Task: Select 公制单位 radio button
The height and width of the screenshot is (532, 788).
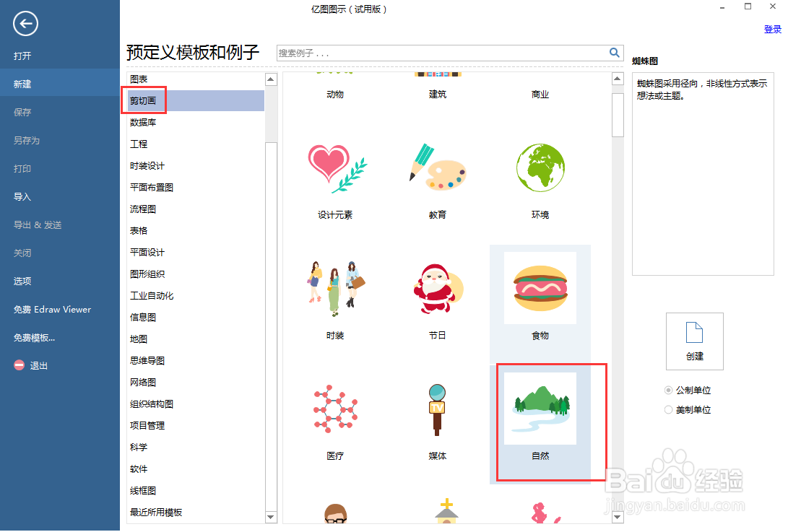Action: 668,391
